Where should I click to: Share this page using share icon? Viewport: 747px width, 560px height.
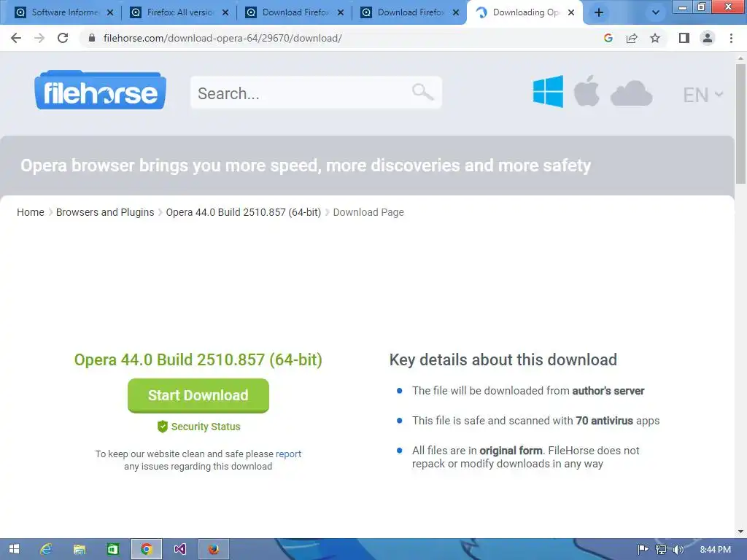coord(632,38)
